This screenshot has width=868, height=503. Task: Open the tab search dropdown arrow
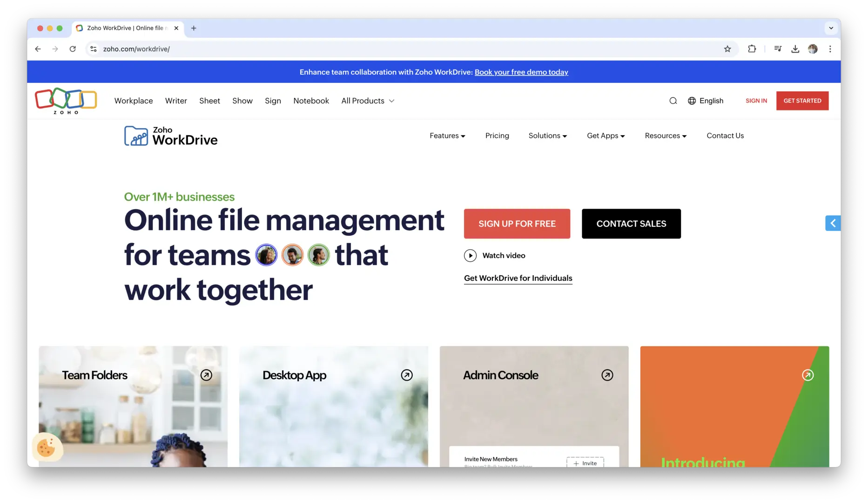coord(831,28)
